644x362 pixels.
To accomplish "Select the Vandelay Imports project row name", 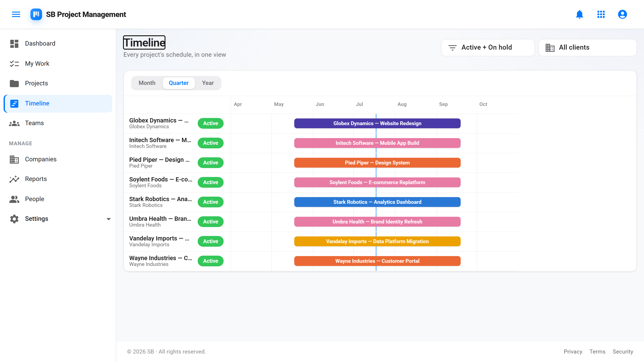I will click(x=159, y=238).
